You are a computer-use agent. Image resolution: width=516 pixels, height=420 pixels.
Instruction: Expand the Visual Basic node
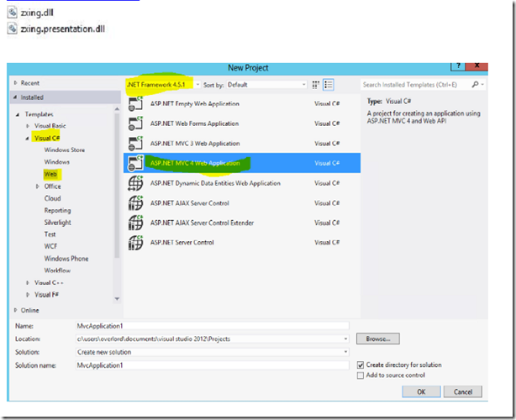coord(28,126)
